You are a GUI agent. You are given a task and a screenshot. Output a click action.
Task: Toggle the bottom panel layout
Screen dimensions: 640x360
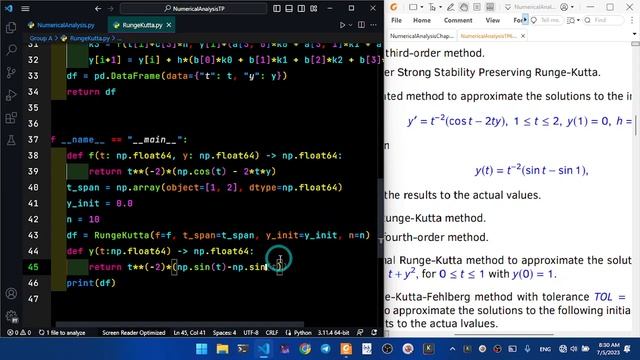click(x=289, y=8)
